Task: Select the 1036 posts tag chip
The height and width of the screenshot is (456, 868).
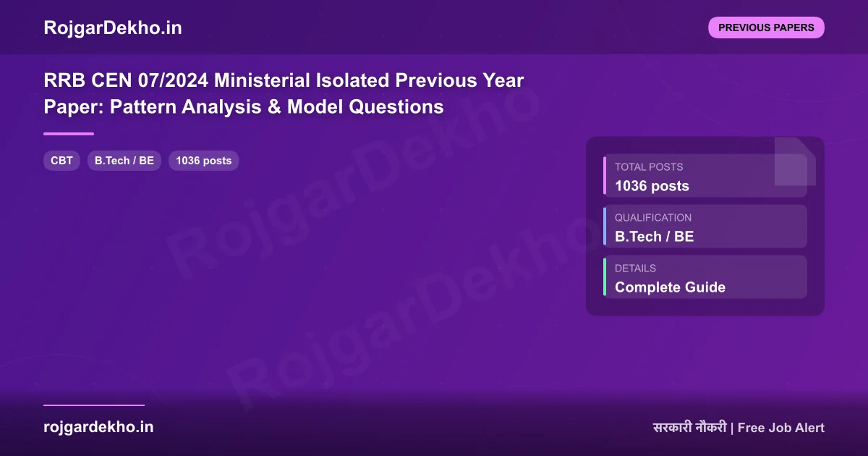Action: (203, 161)
